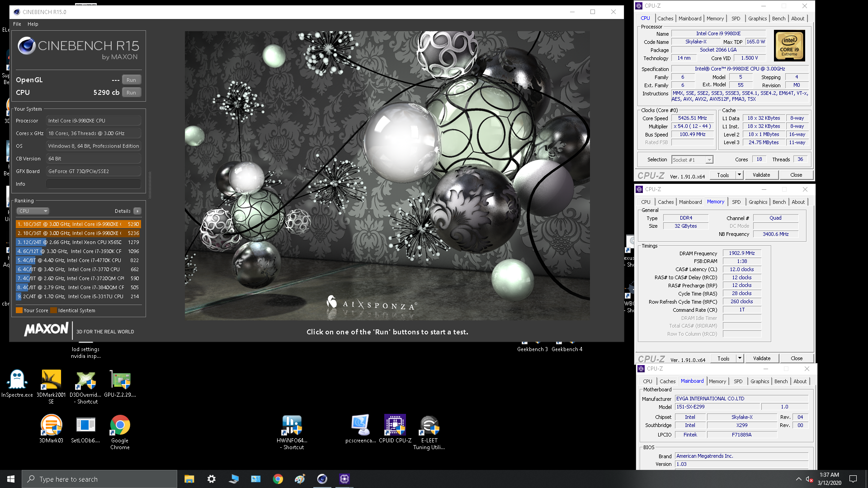Run the OpenGL benchmark
868x488 pixels.
131,80
